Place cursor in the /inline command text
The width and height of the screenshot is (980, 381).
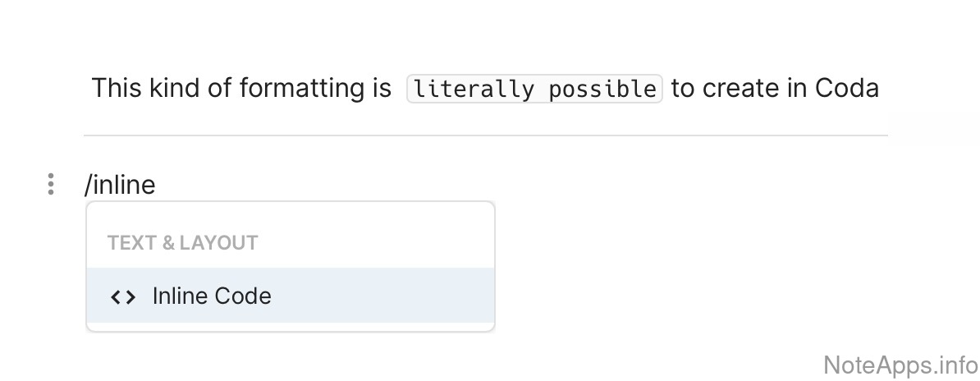(x=120, y=185)
